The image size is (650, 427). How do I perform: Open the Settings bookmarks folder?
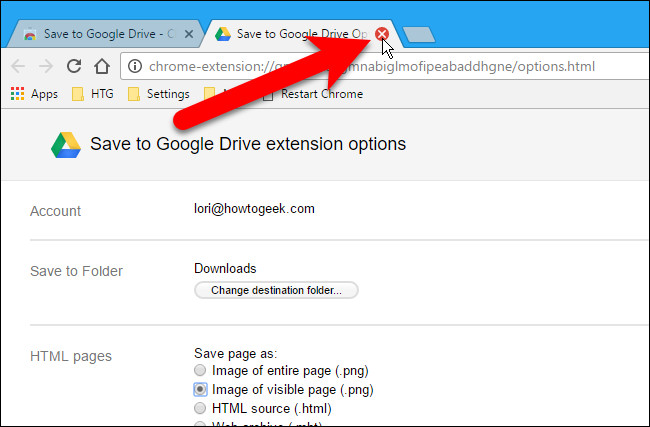[159, 94]
